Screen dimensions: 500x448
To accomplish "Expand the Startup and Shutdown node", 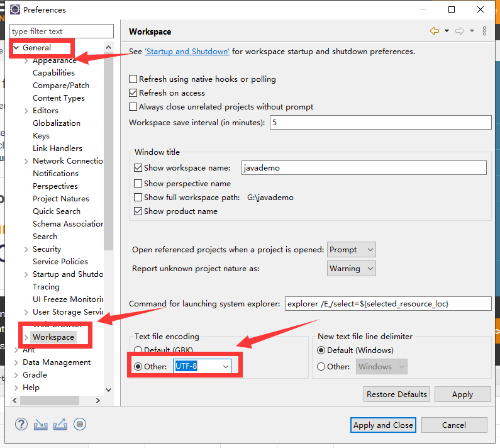I will [26, 274].
